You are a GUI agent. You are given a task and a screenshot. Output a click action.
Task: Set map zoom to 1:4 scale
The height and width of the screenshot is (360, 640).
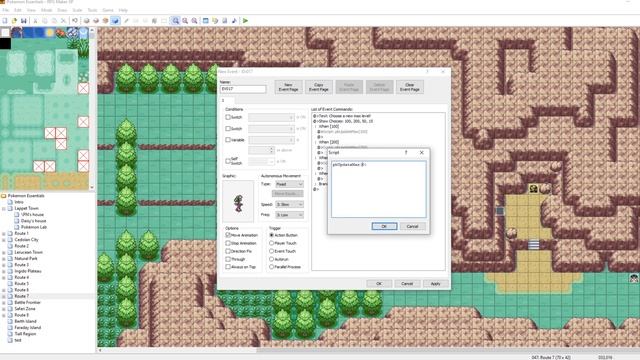pyautogui.click(x=194, y=20)
